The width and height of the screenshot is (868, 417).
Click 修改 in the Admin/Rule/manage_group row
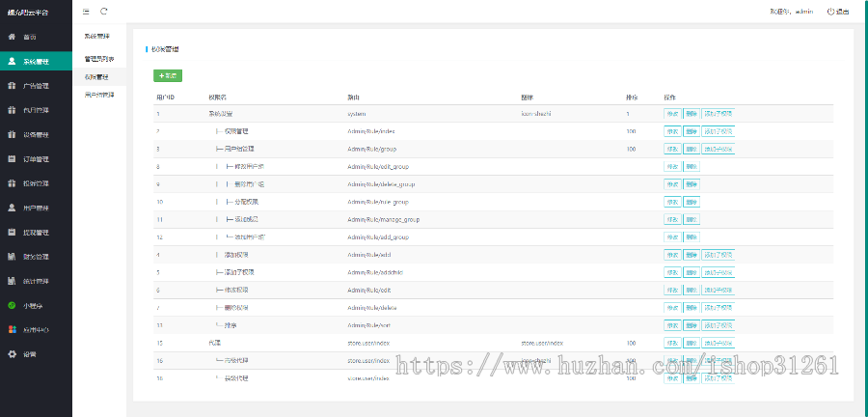click(x=672, y=219)
